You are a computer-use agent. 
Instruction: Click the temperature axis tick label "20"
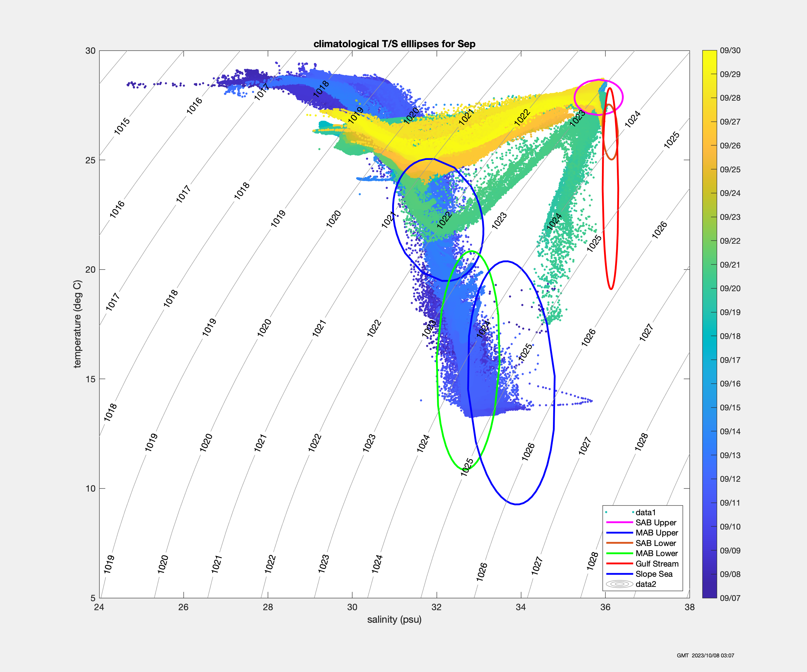tap(90, 270)
